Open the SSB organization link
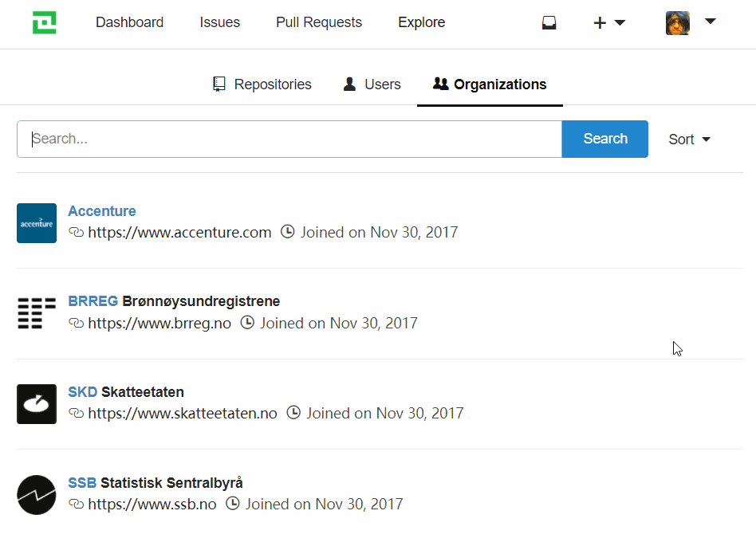The height and width of the screenshot is (542, 756). [x=82, y=483]
